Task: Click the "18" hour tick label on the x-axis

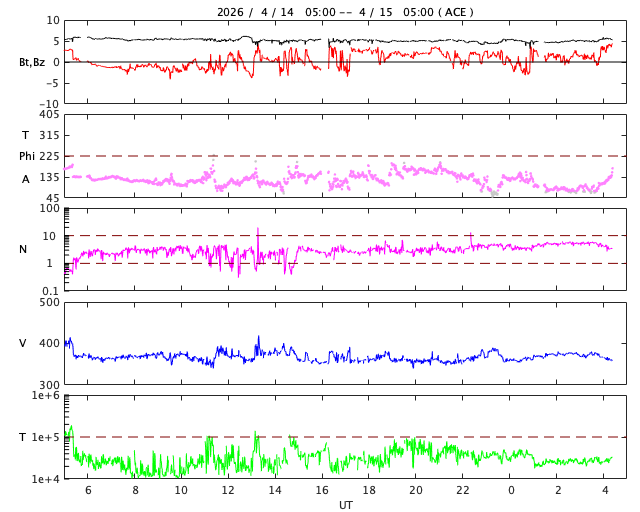Action: pyautogui.click(x=369, y=490)
